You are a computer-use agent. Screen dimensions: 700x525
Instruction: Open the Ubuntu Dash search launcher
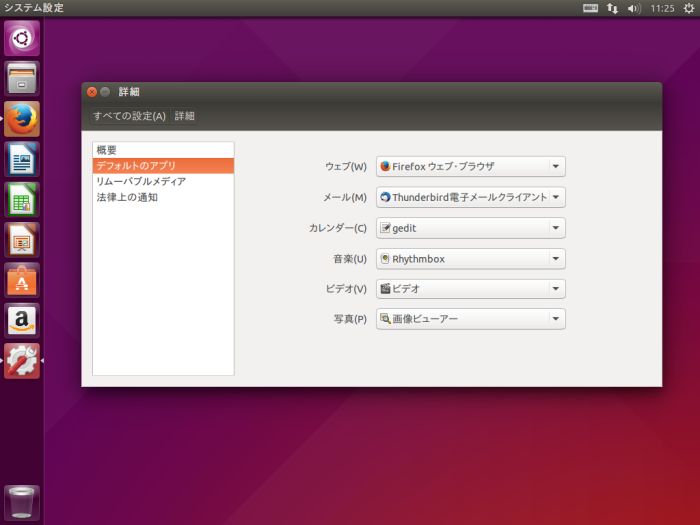point(22,38)
